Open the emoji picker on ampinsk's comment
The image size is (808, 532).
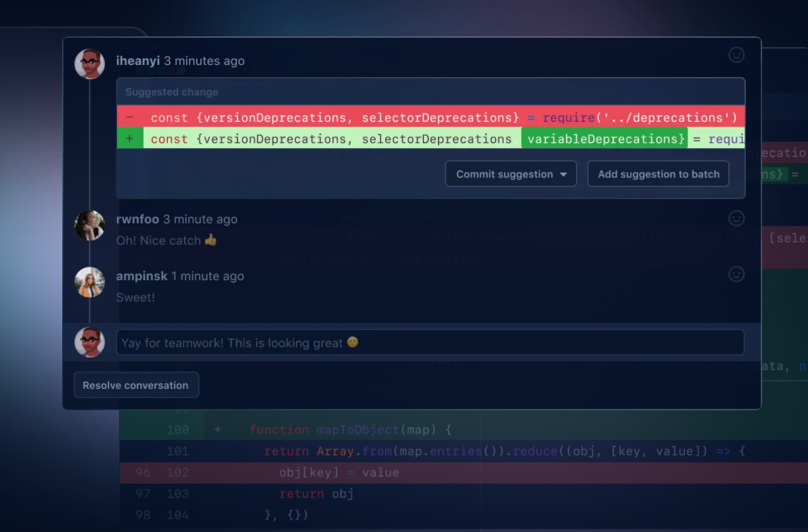pyautogui.click(x=736, y=274)
